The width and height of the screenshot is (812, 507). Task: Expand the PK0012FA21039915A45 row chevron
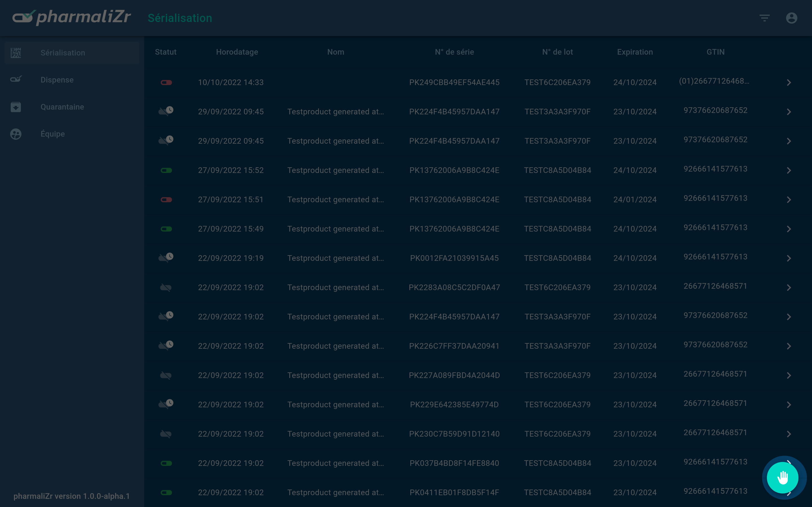(789, 258)
